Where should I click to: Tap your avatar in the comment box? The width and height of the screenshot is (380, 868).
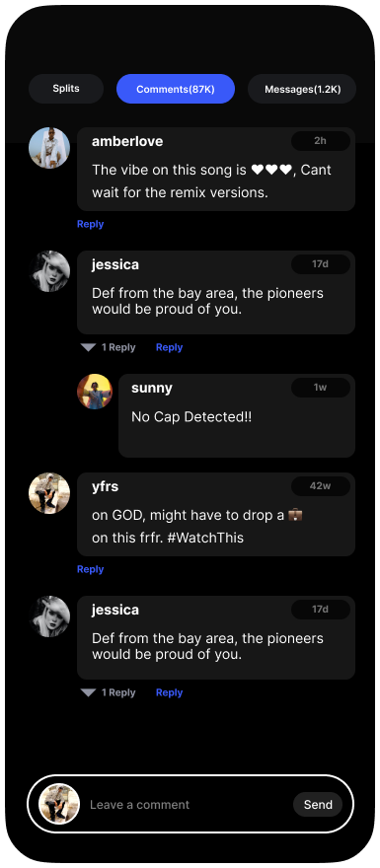59,804
